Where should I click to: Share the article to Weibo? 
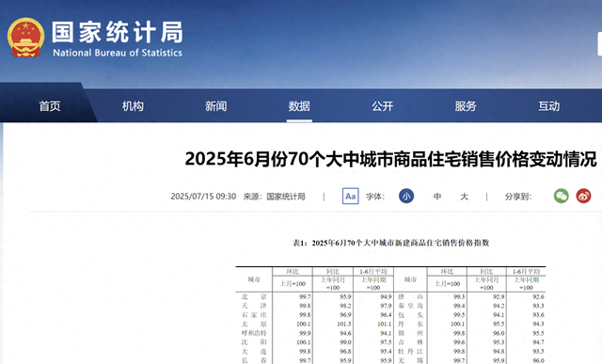tap(583, 197)
